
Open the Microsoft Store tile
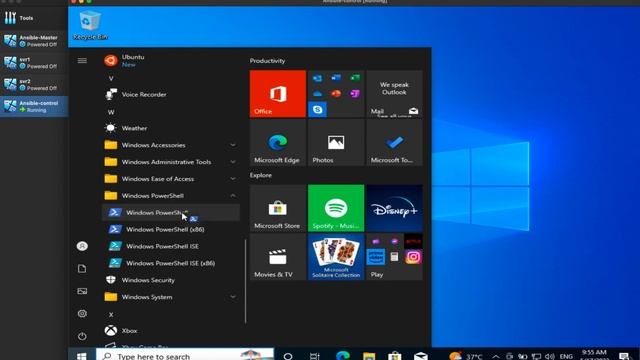278,208
